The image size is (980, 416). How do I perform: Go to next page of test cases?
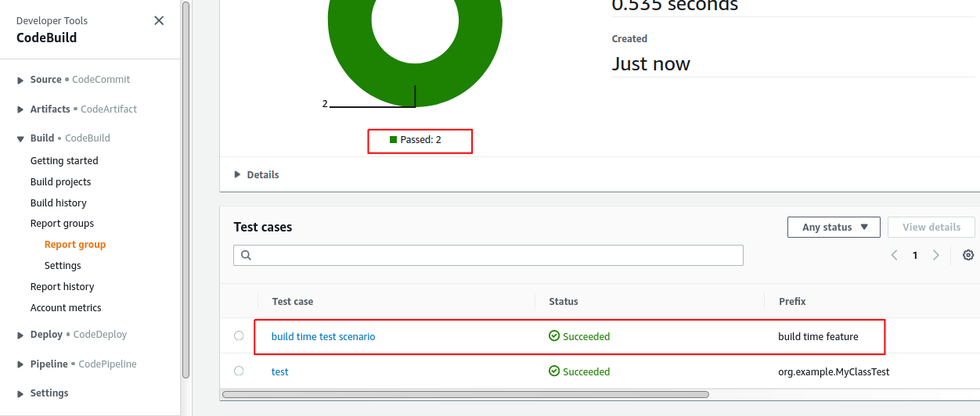tap(936, 255)
